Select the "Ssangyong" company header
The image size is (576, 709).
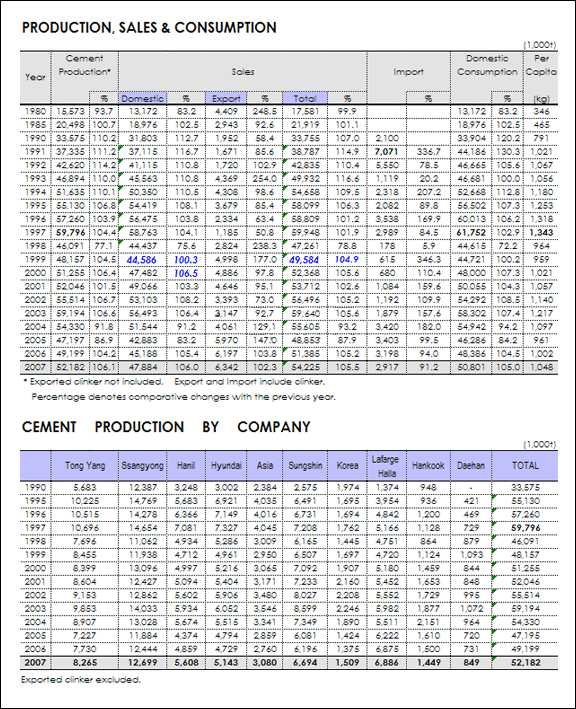[142, 466]
